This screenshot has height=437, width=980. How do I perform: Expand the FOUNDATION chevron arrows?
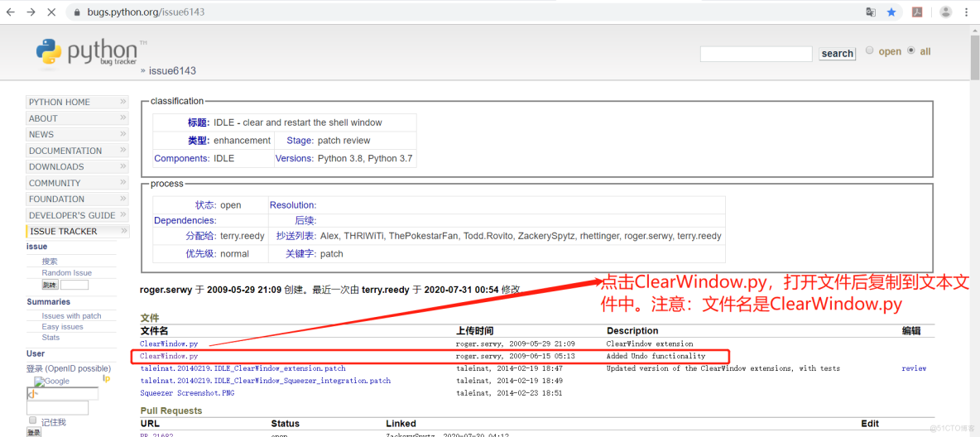(x=123, y=199)
